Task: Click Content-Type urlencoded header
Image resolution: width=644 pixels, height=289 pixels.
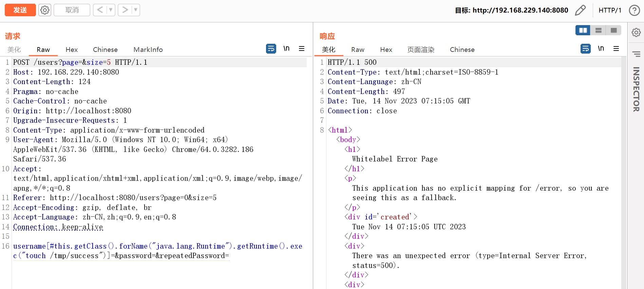Action: (109, 130)
